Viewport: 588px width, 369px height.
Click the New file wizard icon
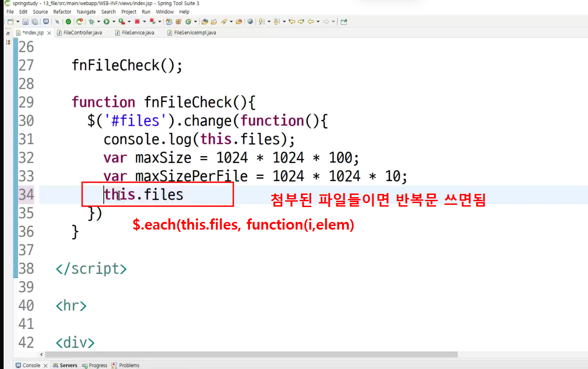click(10, 21)
